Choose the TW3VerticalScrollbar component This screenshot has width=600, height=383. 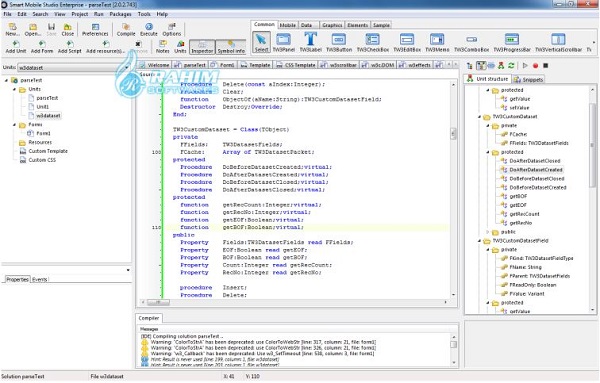tap(558, 42)
